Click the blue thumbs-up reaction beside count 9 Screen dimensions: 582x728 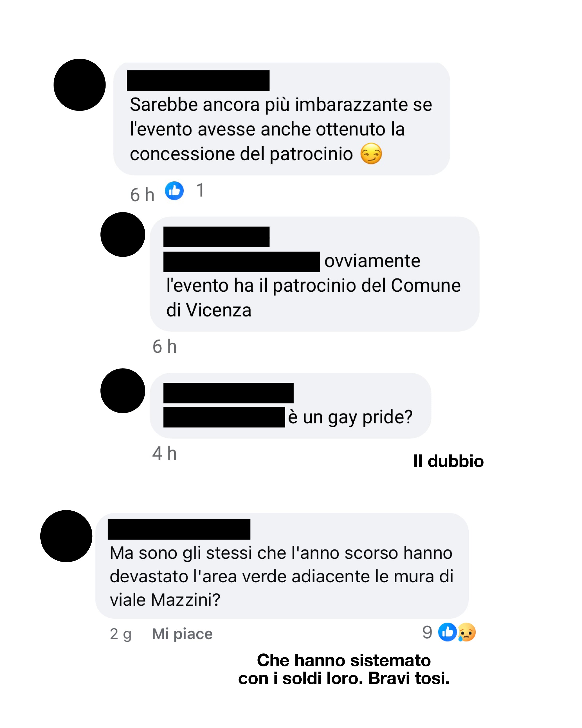(x=447, y=632)
